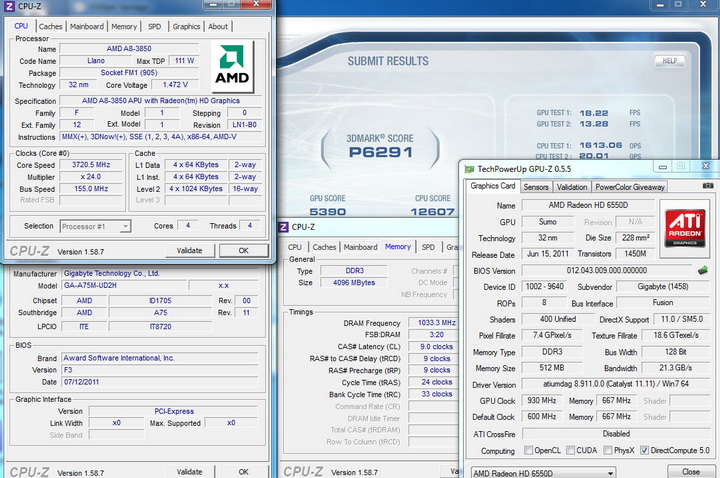This screenshot has width=720, height=478.
Task: Switch to the Caches tab in CPU-Z
Action: click(50, 27)
